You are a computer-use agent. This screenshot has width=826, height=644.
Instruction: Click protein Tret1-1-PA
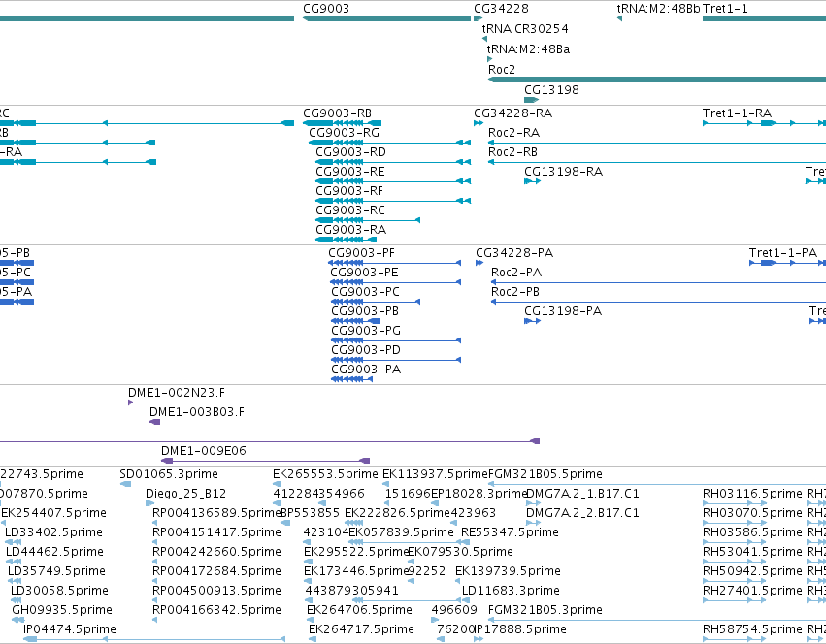[x=783, y=253]
